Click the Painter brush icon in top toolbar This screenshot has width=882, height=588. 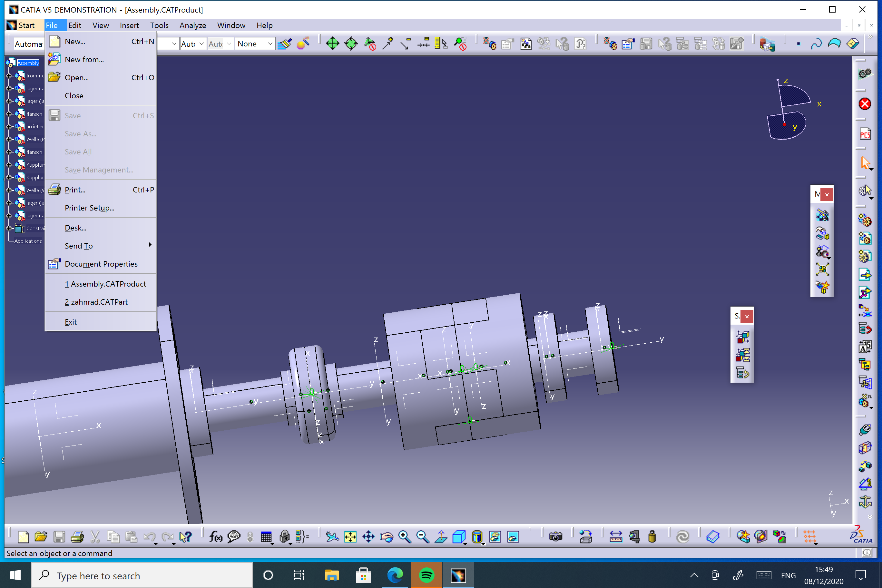coord(285,44)
